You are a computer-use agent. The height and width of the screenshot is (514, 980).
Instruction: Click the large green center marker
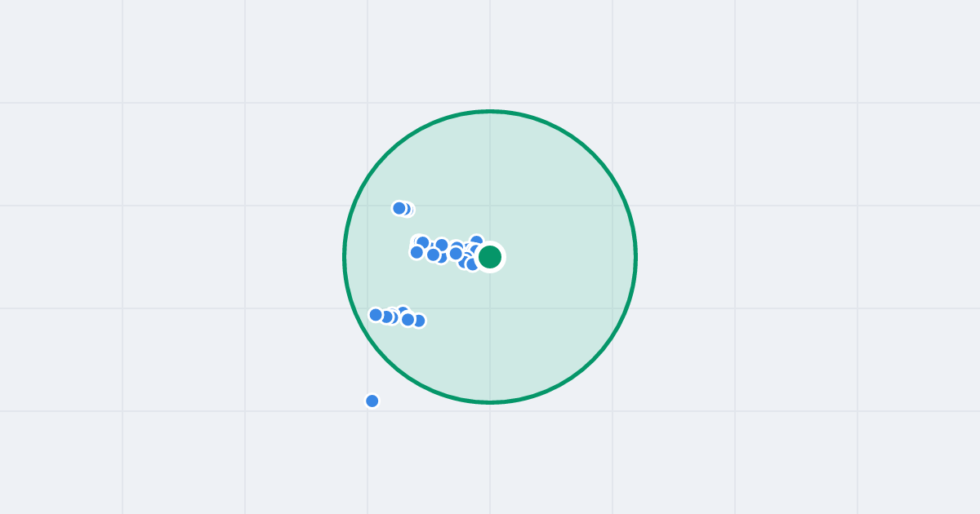click(x=490, y=257)
